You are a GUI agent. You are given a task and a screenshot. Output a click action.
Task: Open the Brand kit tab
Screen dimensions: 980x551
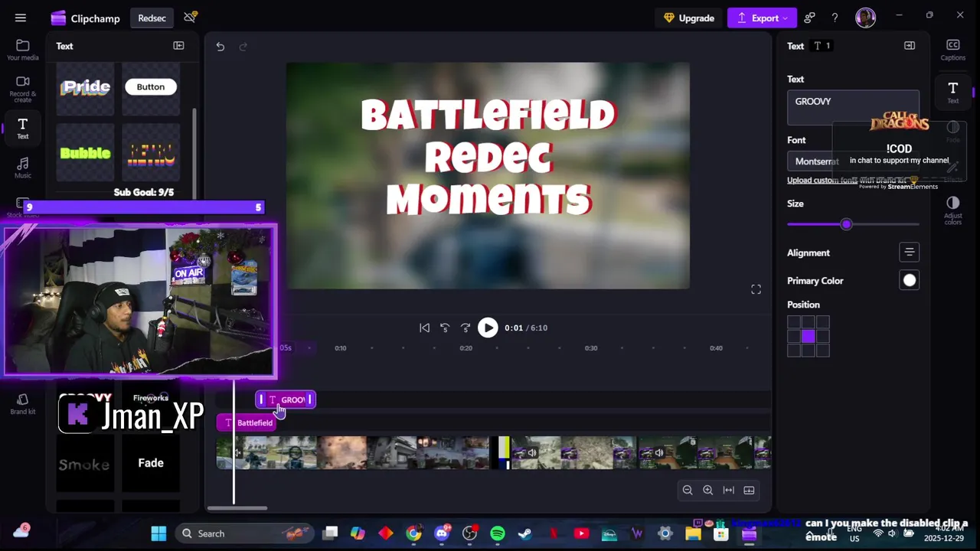(23, 404)
